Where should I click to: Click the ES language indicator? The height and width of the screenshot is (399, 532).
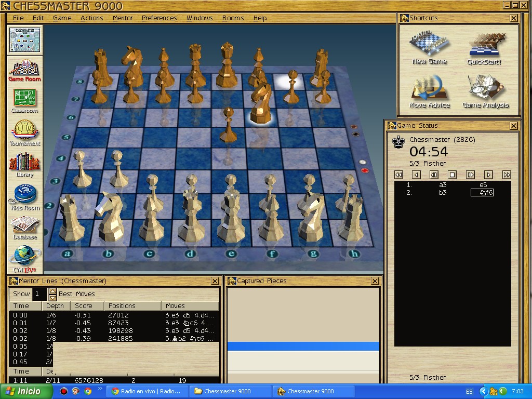469,392
